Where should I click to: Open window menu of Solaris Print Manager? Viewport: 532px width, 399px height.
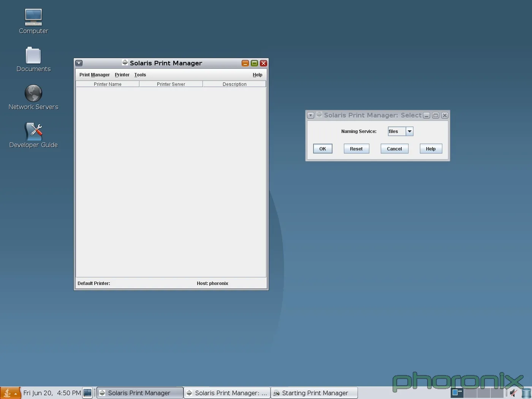coord(79,63)
